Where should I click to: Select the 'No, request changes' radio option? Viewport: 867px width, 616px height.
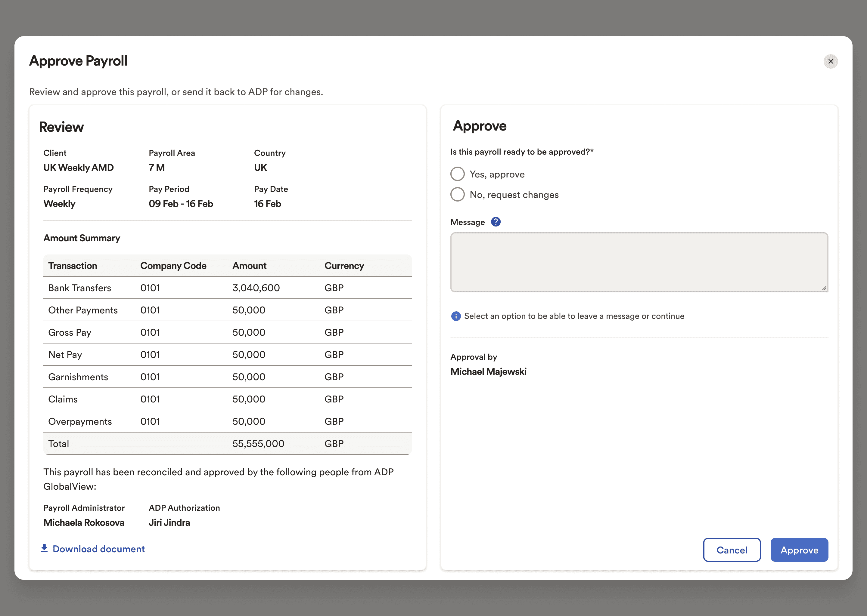pos(457,195)
